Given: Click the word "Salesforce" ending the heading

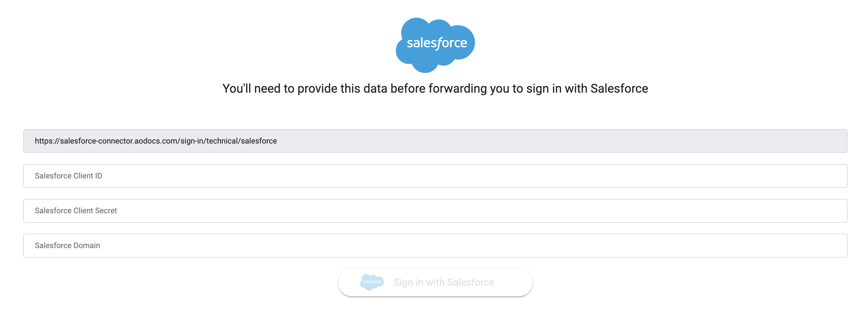Looking at the screenshot, I should click(619, 89).
